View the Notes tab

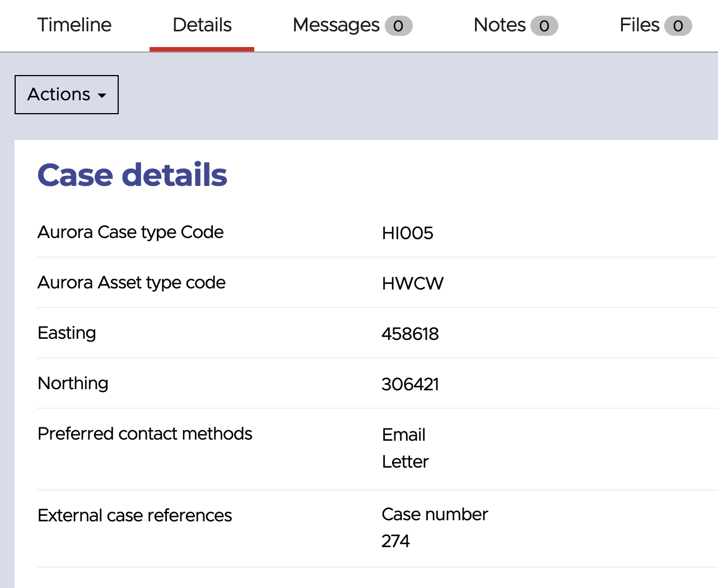tap(499, 25)
